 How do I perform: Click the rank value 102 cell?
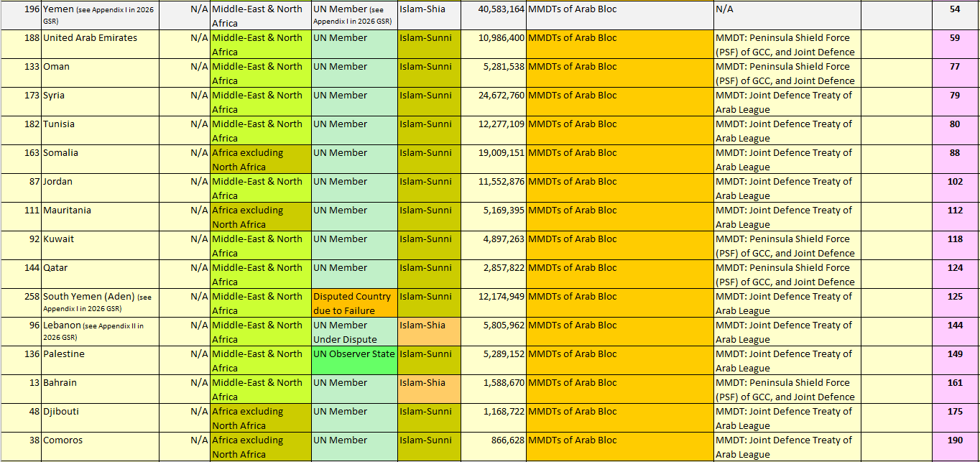click(955, 188)
